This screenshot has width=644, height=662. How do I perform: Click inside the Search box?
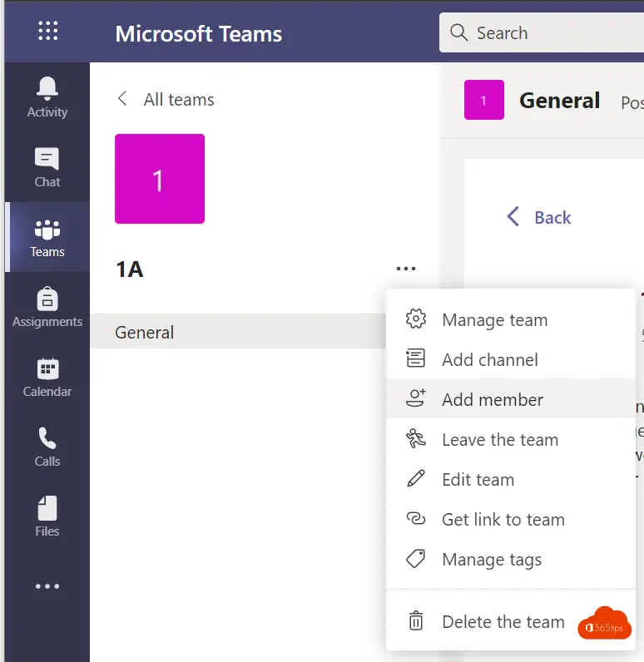point(542,32)
